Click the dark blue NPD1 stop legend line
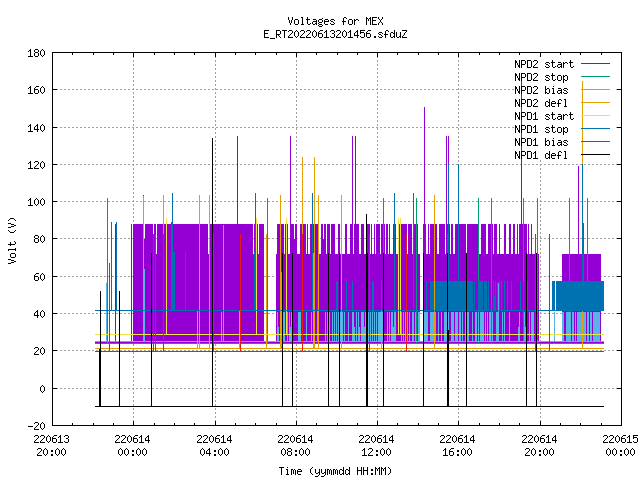640x480 pixels. pos(596,129)
